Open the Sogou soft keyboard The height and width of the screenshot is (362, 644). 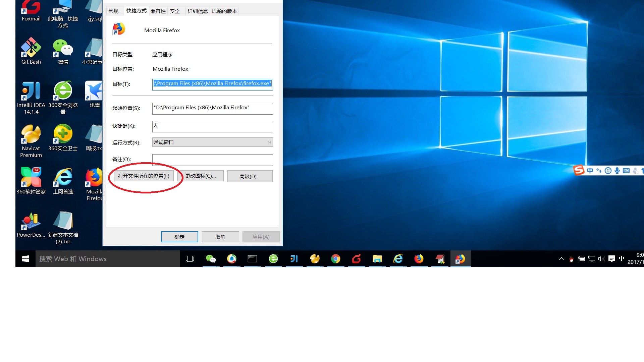(x=626, y=171)
